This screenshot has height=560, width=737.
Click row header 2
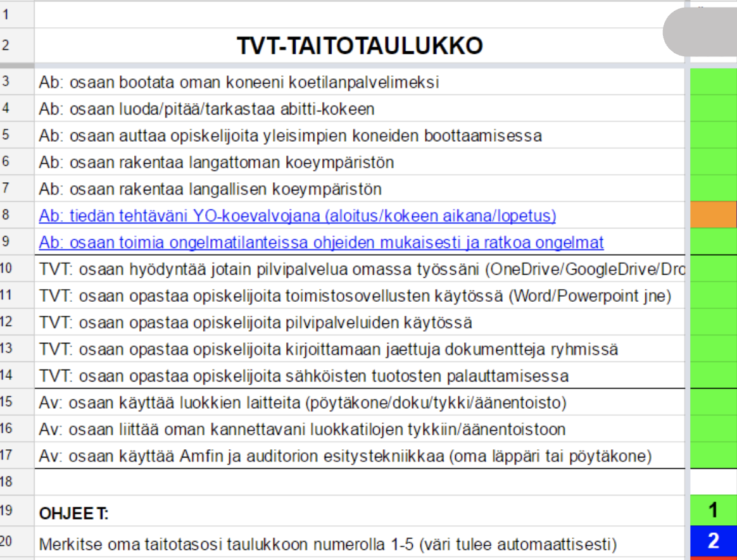[x=17, y=46]
